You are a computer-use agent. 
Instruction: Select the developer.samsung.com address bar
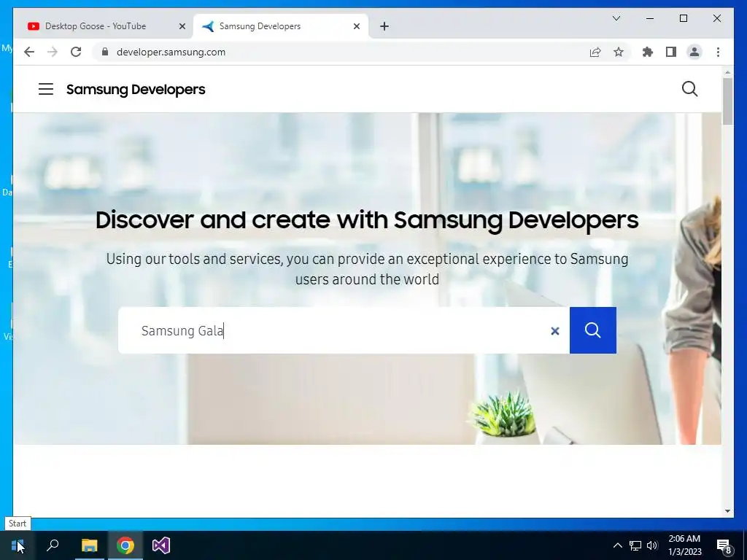171,52
